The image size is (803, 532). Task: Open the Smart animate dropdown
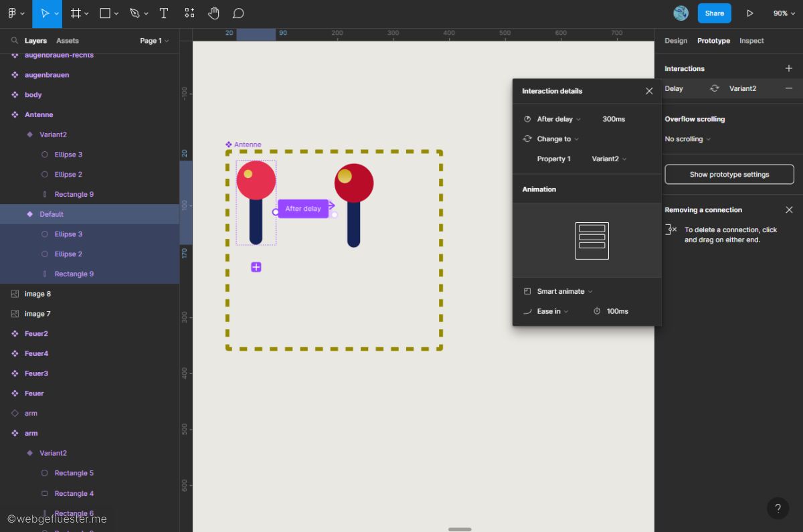[564, 292]
